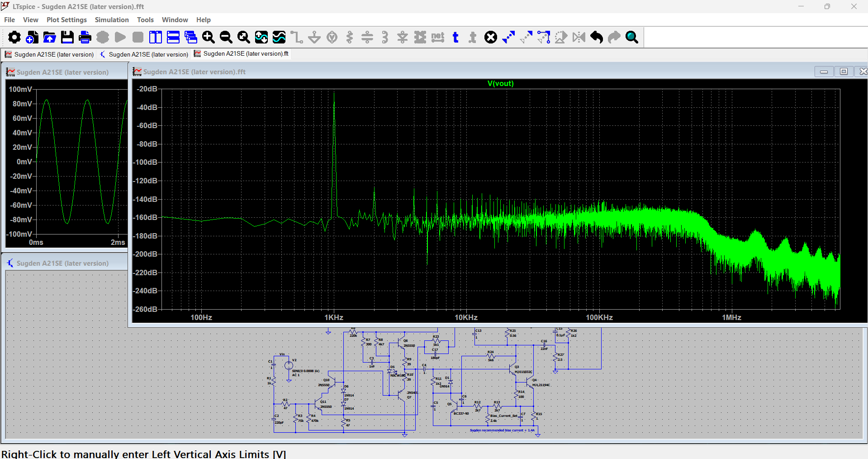Screen dimensions: 868x459
Task: Open the Help menu
Action: (204, 20)
